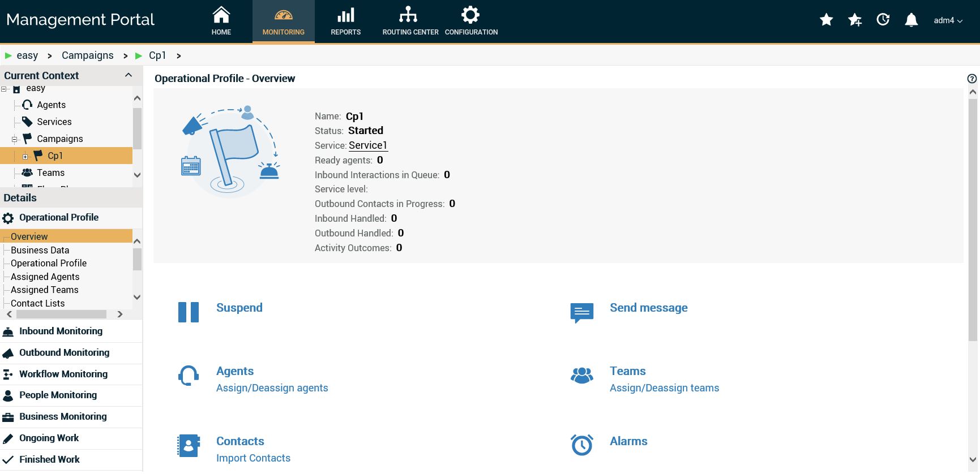Select Assigned Agents in Details list
Viewport: 980px width, 474px height.
(x=45, y=277)
